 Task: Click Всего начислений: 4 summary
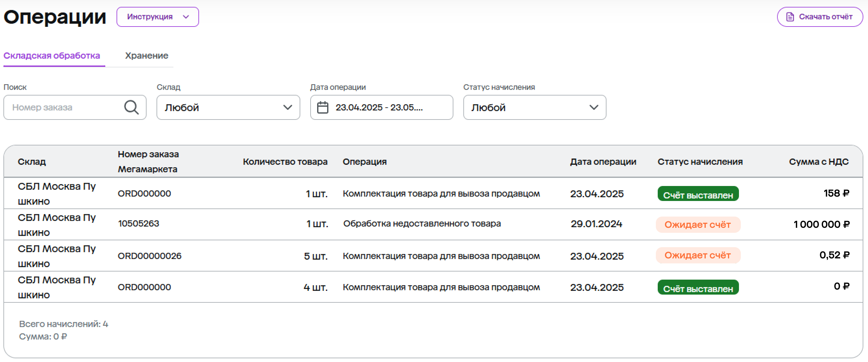[x=64, y=324]
